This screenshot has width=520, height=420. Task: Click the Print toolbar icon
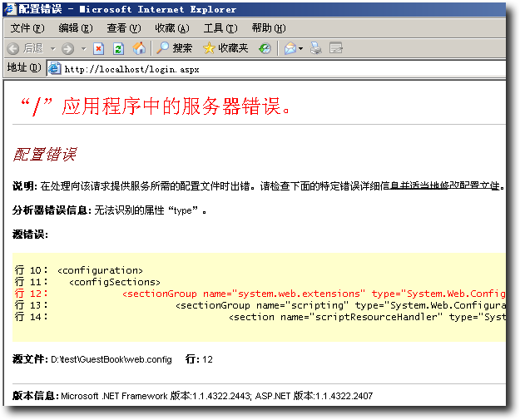click(x=316, y=48)
